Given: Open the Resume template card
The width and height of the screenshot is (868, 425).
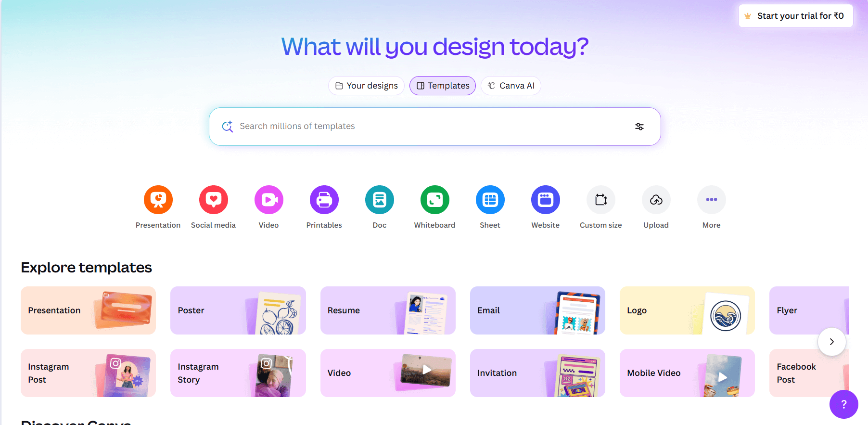Looking at the screenshot, I should coord(388,310).
